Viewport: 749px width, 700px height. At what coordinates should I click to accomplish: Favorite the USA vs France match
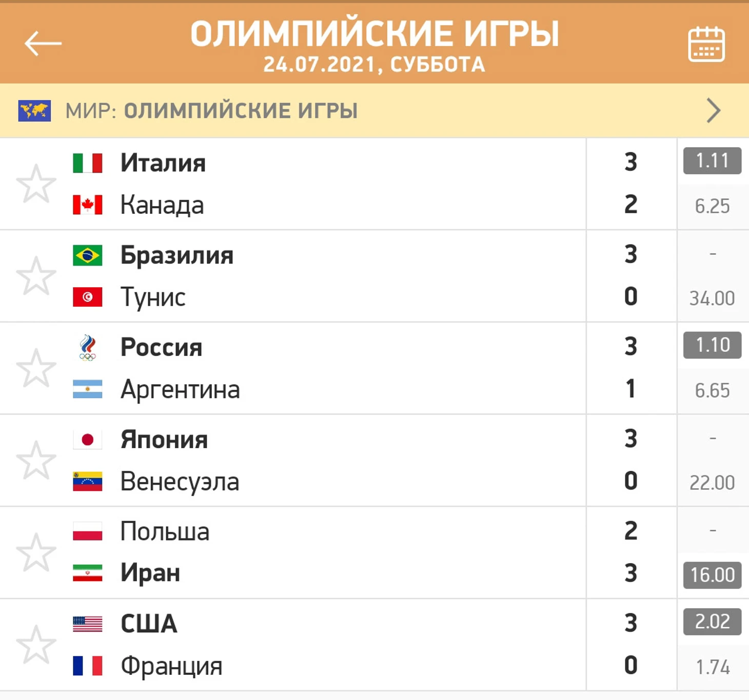[x=36, y=645]
